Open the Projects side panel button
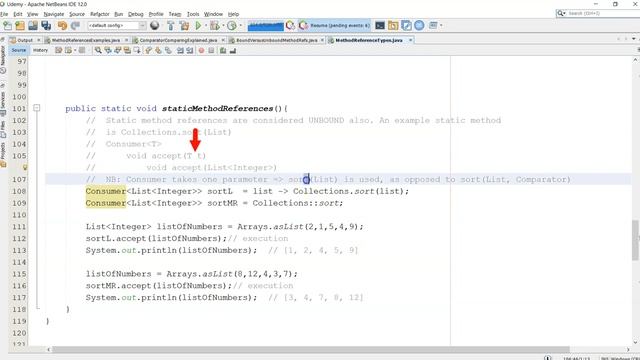This screenshot has height=360, width=640. 3,154
